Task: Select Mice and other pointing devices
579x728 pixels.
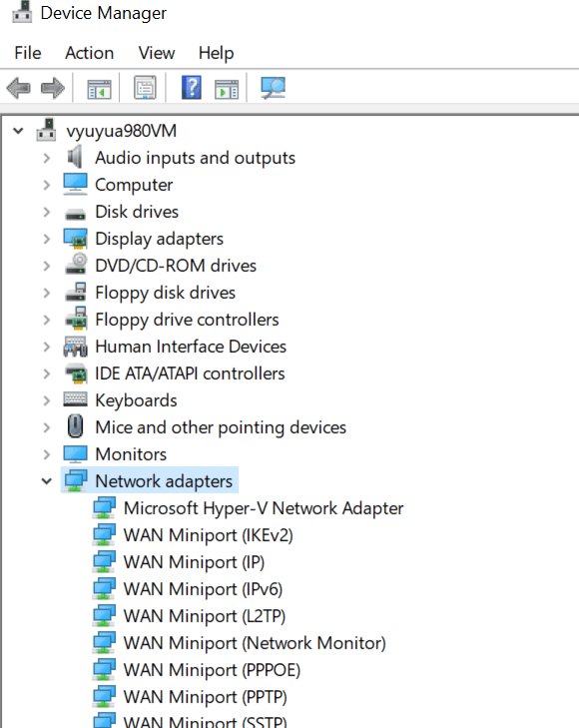Action: (221, 427)
